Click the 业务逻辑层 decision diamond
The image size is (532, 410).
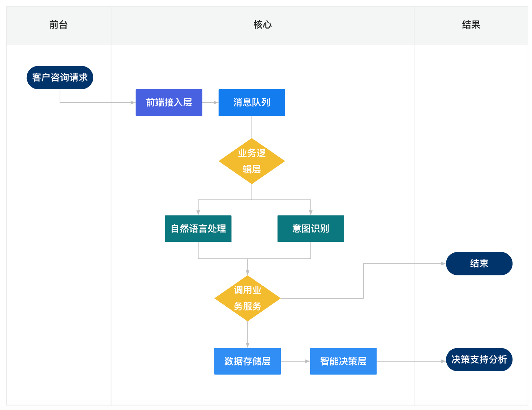(252, 161)
